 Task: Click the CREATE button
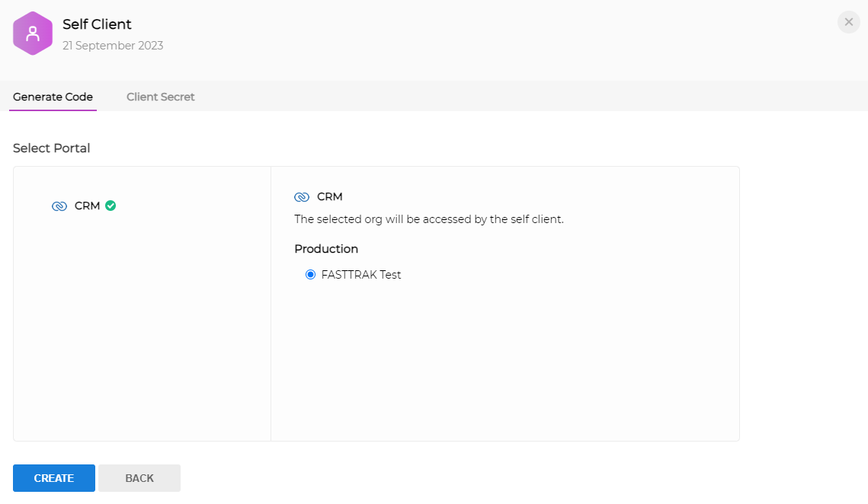(53, 478)
